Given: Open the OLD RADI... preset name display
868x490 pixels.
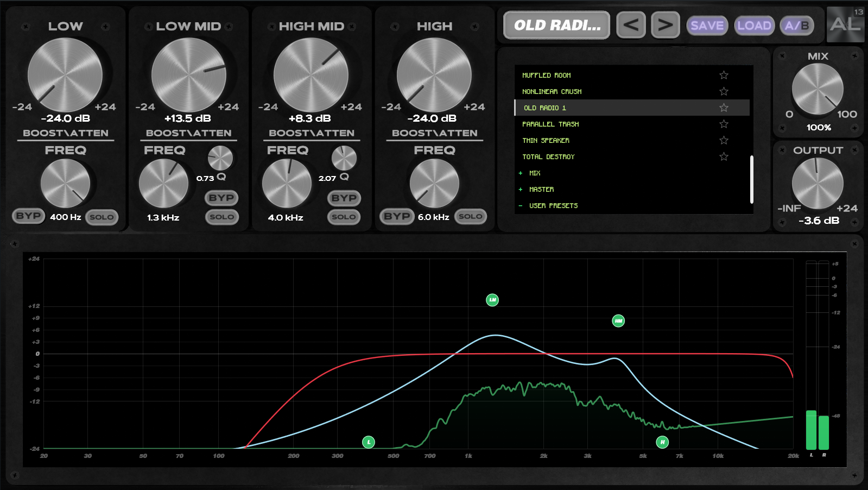Looking at the screenshot, I should pos(557,25).
